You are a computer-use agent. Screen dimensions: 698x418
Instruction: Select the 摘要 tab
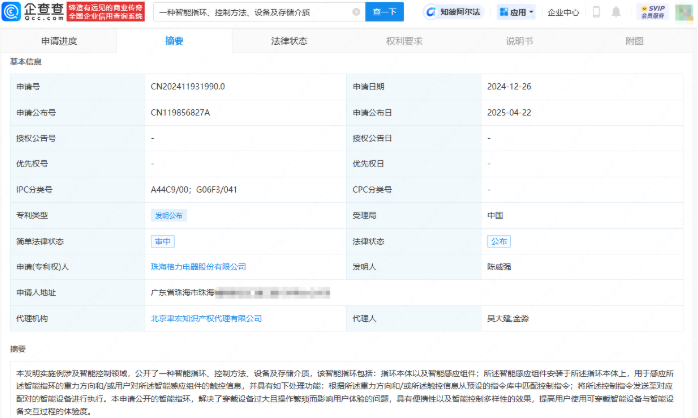(174, 41)
